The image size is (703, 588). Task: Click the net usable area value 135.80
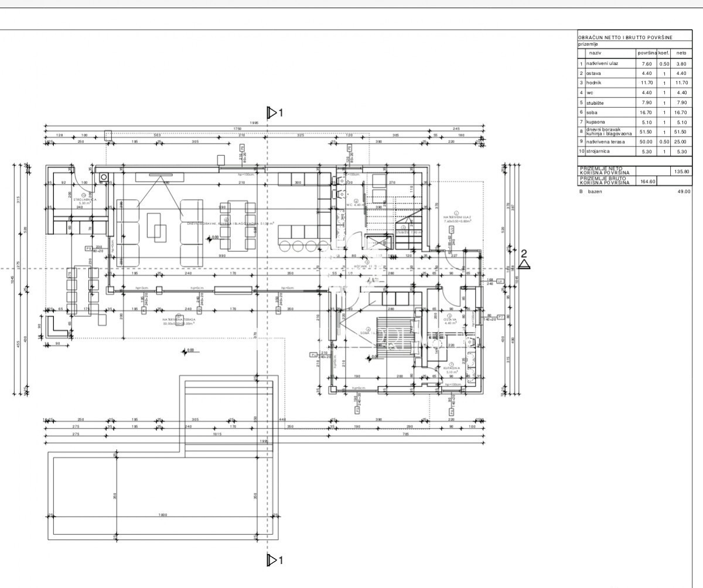[681, 171]
